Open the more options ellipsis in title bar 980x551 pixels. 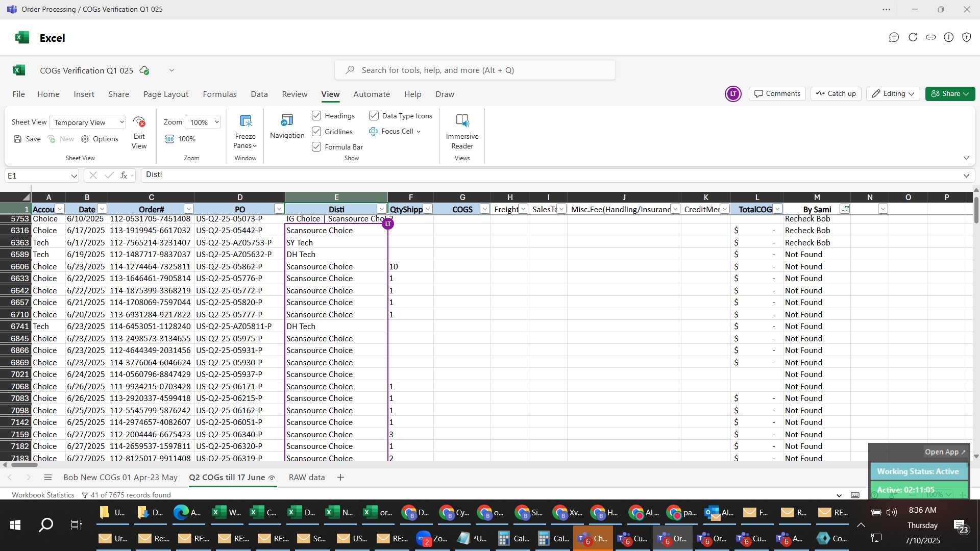click(887, 9)
